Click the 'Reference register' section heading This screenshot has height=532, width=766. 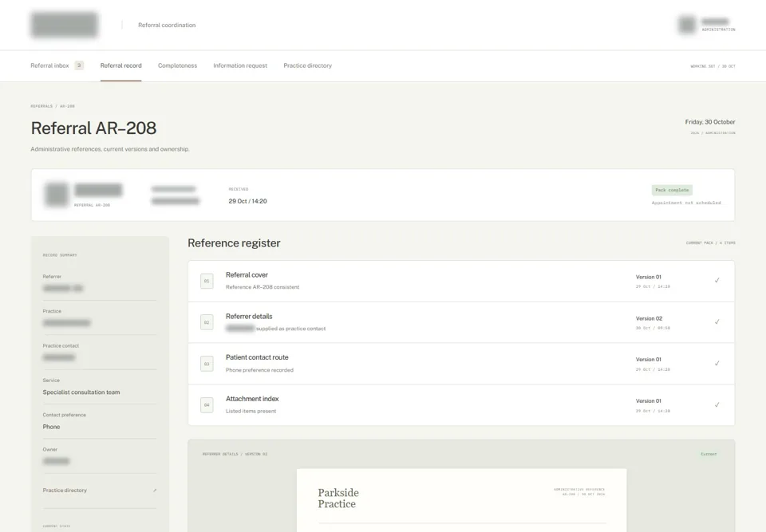234,243
